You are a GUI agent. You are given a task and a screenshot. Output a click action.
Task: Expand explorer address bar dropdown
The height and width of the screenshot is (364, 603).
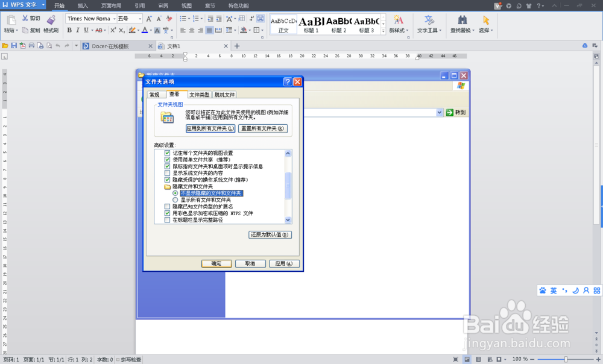click(x=440, y=112)
